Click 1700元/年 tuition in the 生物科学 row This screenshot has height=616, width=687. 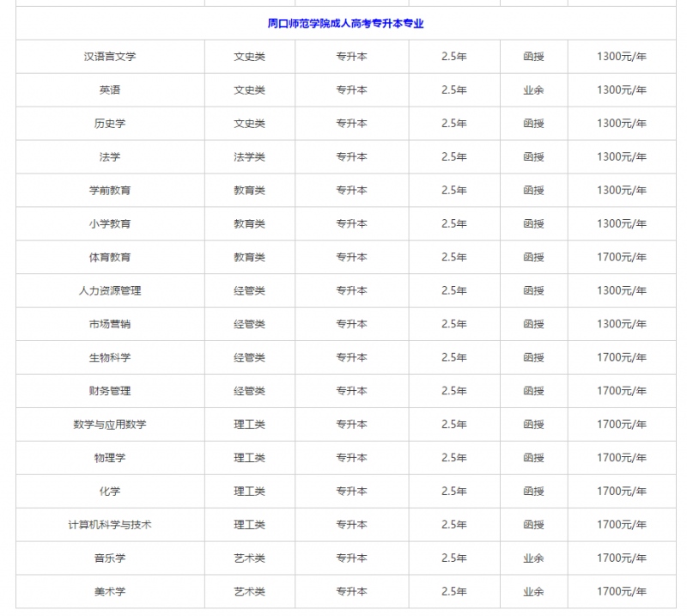[622, 357]
